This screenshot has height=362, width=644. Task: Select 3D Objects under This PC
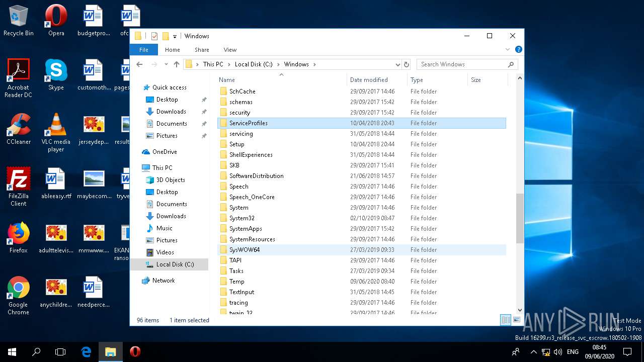click(x=171, y=180)
